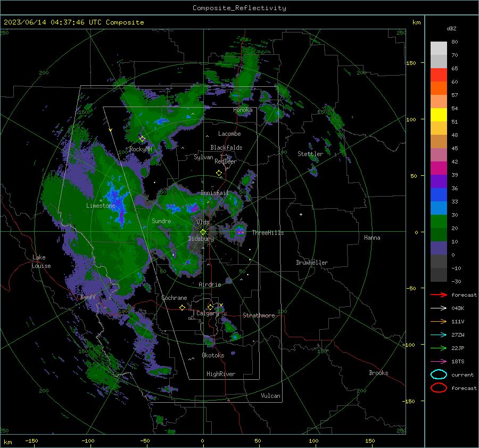Click the yellow diamond marker near Cochrane

[183, 308]
